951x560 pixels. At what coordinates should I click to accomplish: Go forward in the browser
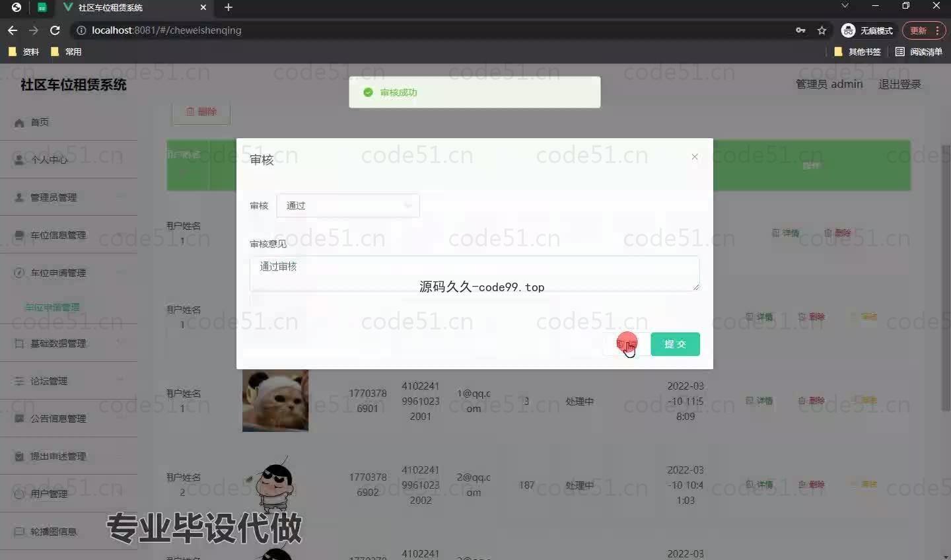click(x=33, y=30)
